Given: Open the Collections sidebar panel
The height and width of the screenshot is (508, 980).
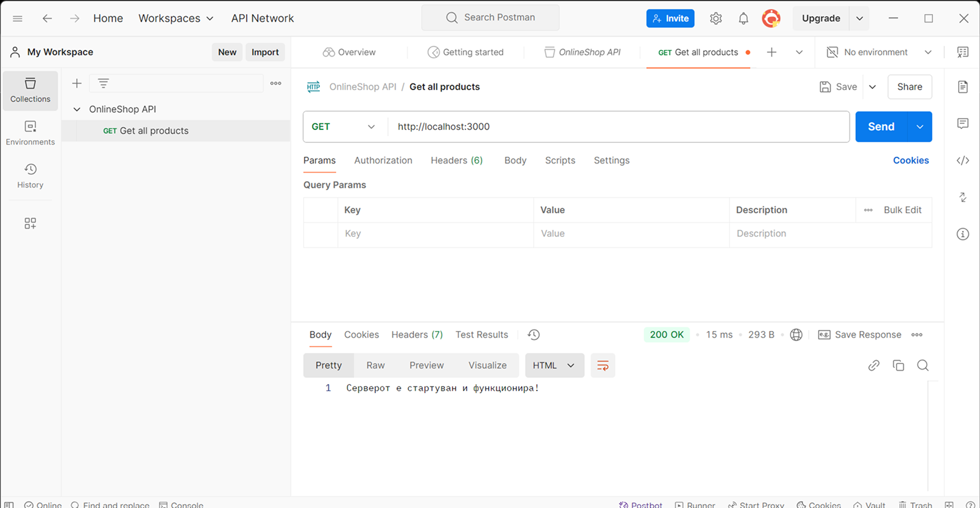Looking at the screenshot, I should point(30,90).
